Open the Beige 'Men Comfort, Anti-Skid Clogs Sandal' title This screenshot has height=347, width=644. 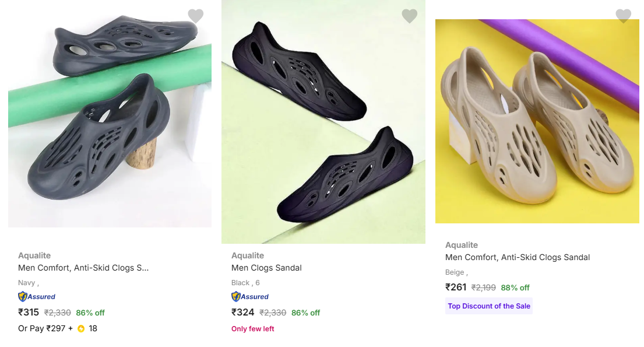[x=518, y=257]
